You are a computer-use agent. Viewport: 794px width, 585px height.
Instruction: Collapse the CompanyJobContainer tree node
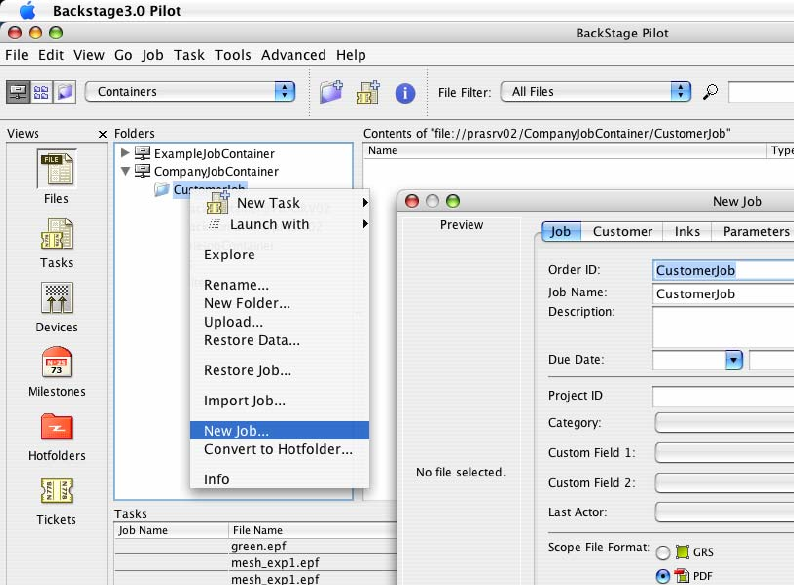(126, 171)
